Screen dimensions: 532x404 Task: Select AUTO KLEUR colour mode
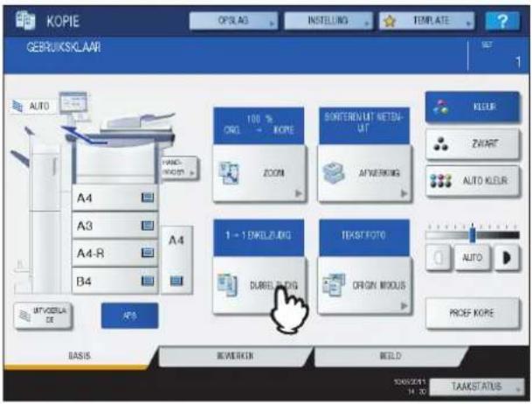473,181
